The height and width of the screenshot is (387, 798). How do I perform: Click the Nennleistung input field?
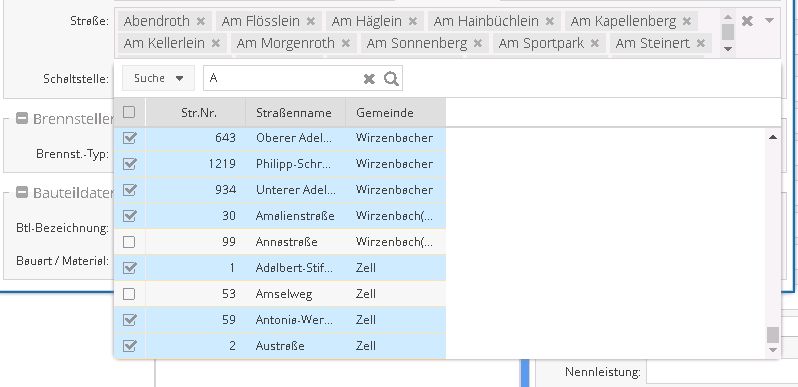(723, 372)
